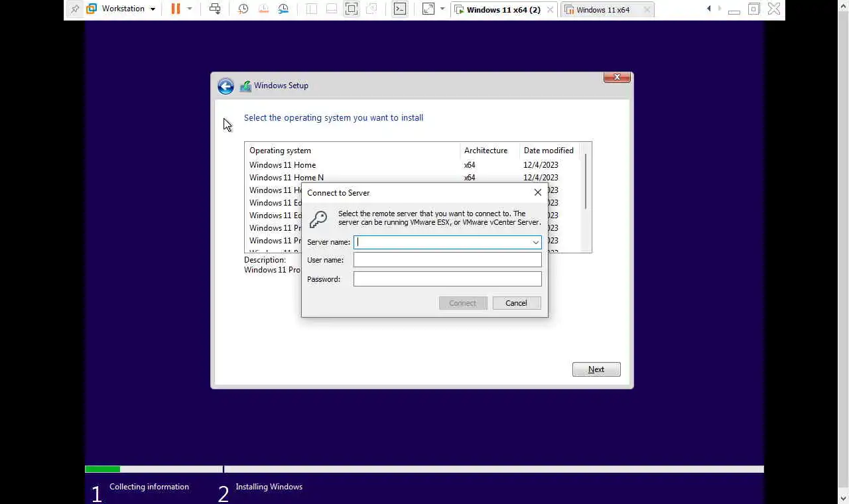Click the thumbnail bar layout icon
Viewport: 849px width, 504px height.
coord(332,9)
